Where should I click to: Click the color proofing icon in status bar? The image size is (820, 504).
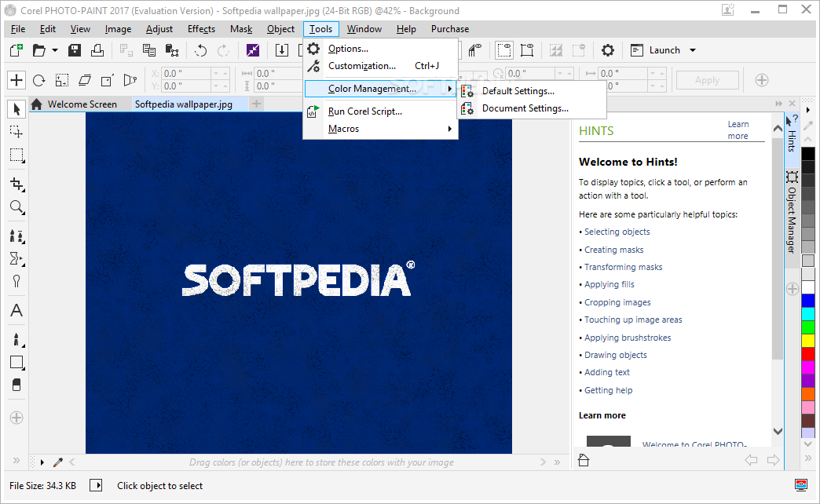[800, 485]
